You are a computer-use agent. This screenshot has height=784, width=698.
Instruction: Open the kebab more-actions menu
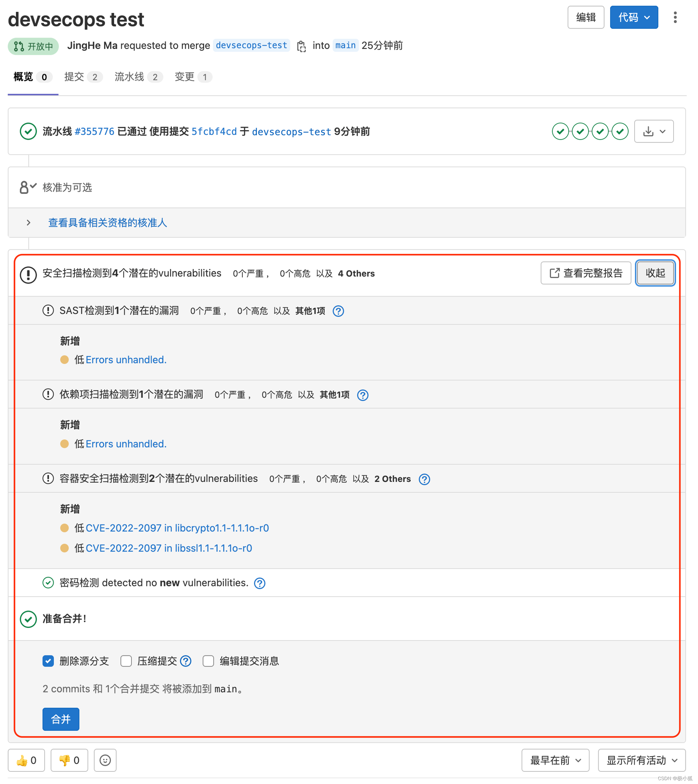[x=675, y=17]
